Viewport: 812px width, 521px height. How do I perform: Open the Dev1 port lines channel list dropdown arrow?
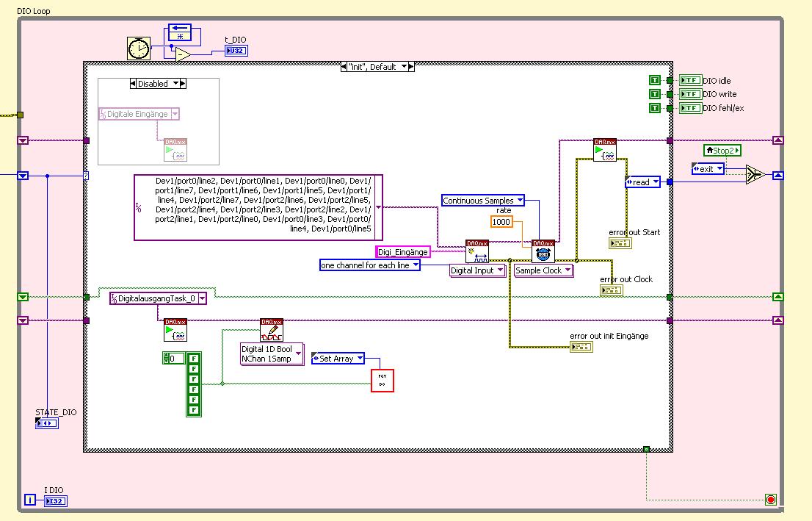tap(379, 207)
